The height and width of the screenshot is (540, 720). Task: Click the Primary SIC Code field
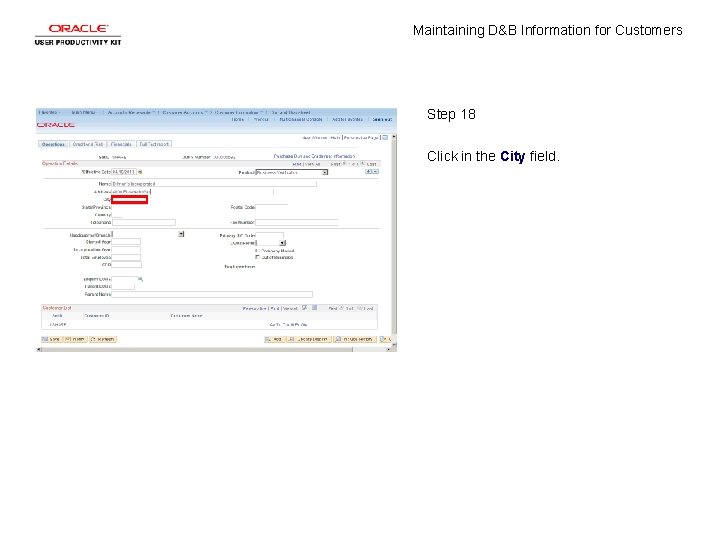point(270,235)
